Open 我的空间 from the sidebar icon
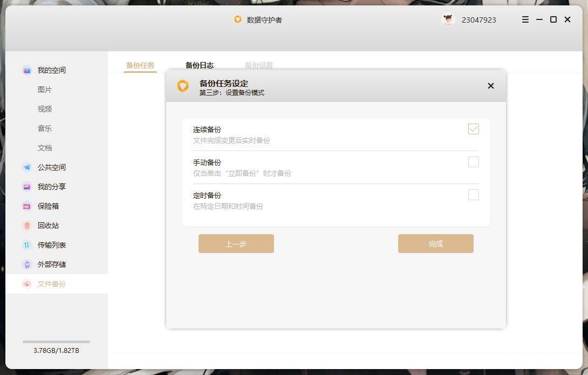The height and width of the screenshot is (375, 588). (26, 70)
